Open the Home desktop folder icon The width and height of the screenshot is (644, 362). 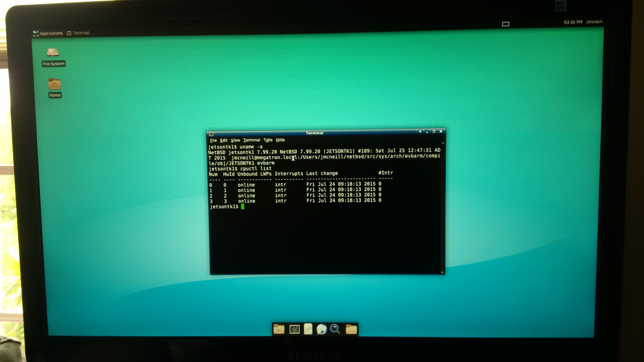coord(55,84)
